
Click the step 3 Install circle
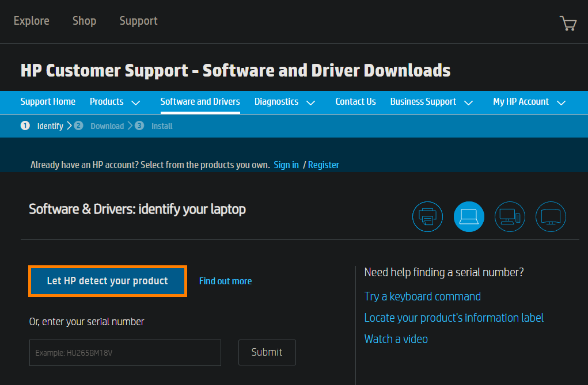click(139, 125)
